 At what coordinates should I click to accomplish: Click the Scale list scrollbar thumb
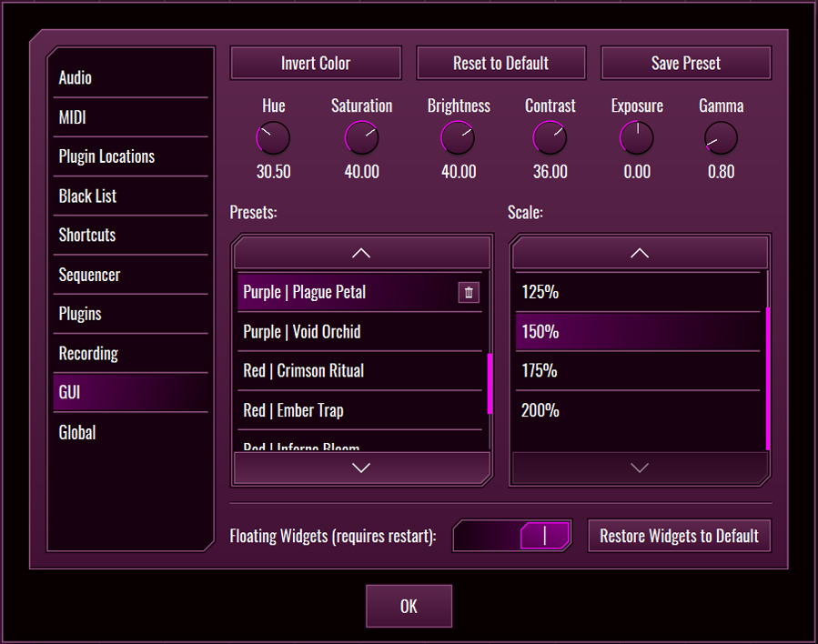pyautogui.click(x=768, y=378)
